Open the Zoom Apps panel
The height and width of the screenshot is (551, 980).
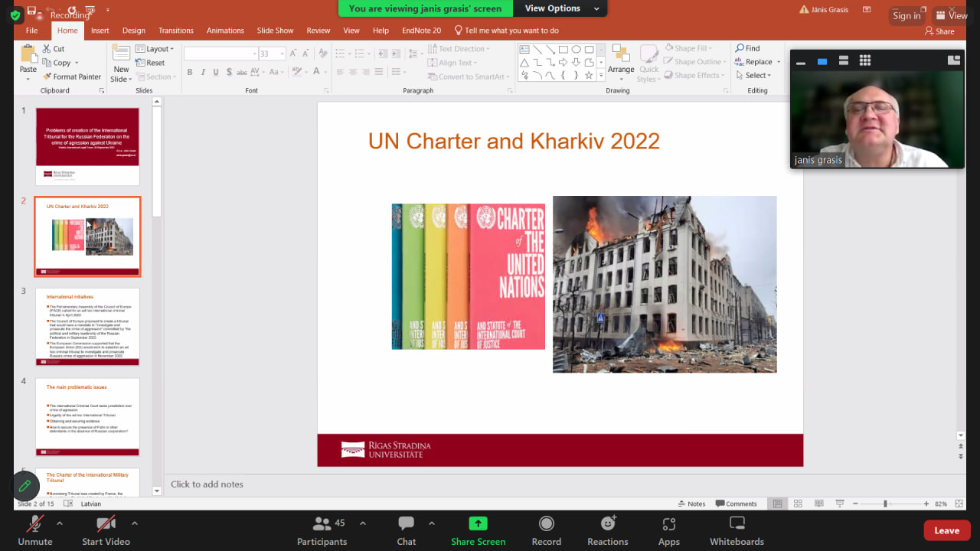coord(668,530)
